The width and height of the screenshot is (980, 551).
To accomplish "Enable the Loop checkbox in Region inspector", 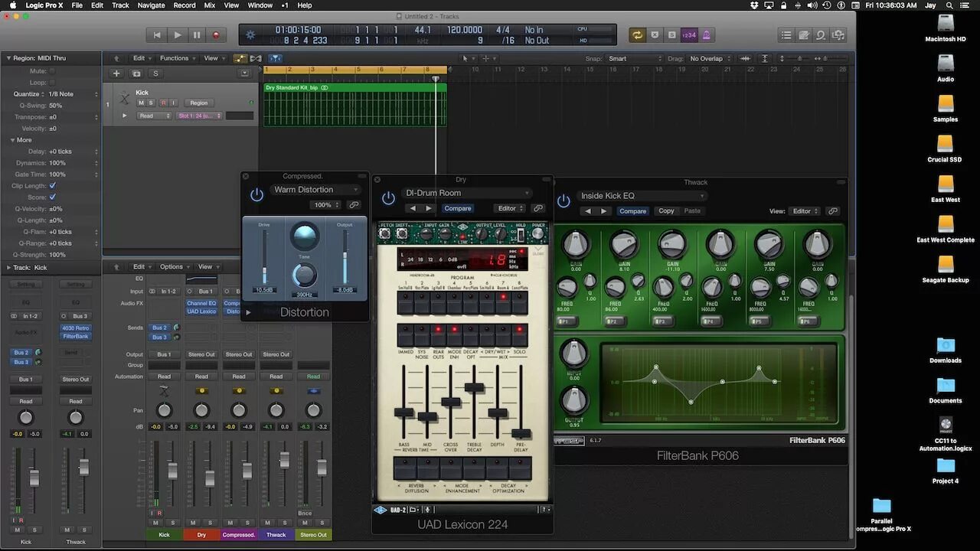I will coord(53,83).
